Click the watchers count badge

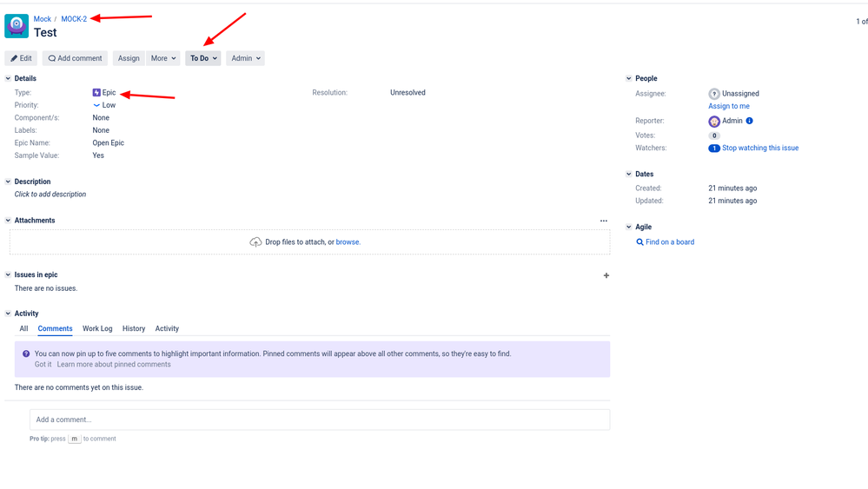(x=714, y=149)
